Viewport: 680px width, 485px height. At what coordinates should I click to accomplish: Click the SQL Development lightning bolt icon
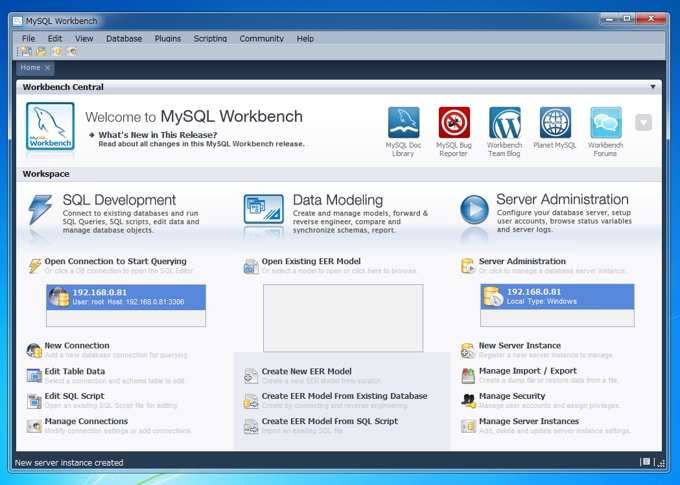[x=40, y=210]
